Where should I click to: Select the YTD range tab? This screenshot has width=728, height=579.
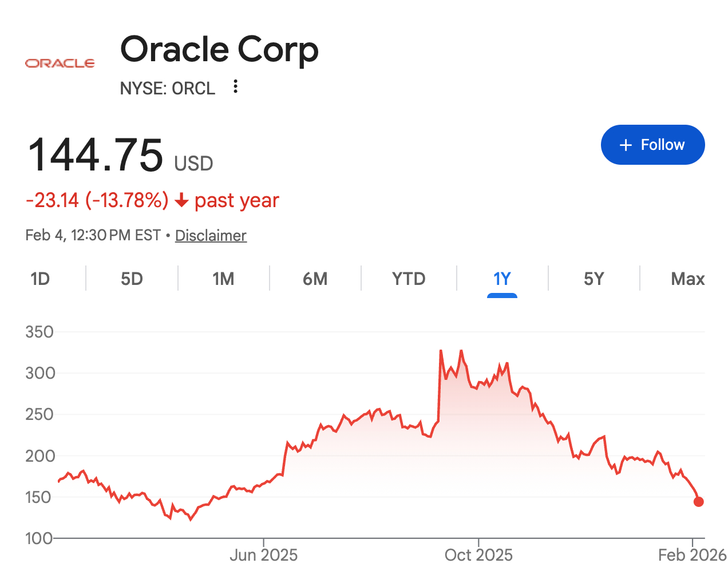(409, 279)
